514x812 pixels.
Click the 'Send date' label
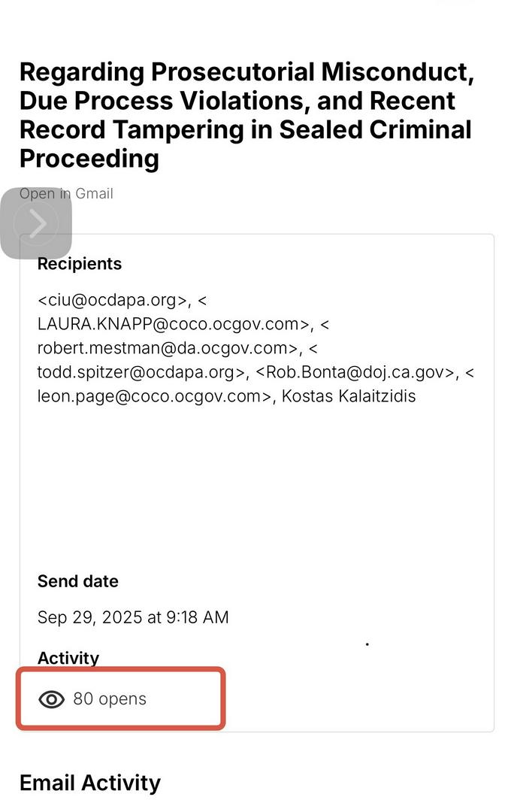coord(77,581)
